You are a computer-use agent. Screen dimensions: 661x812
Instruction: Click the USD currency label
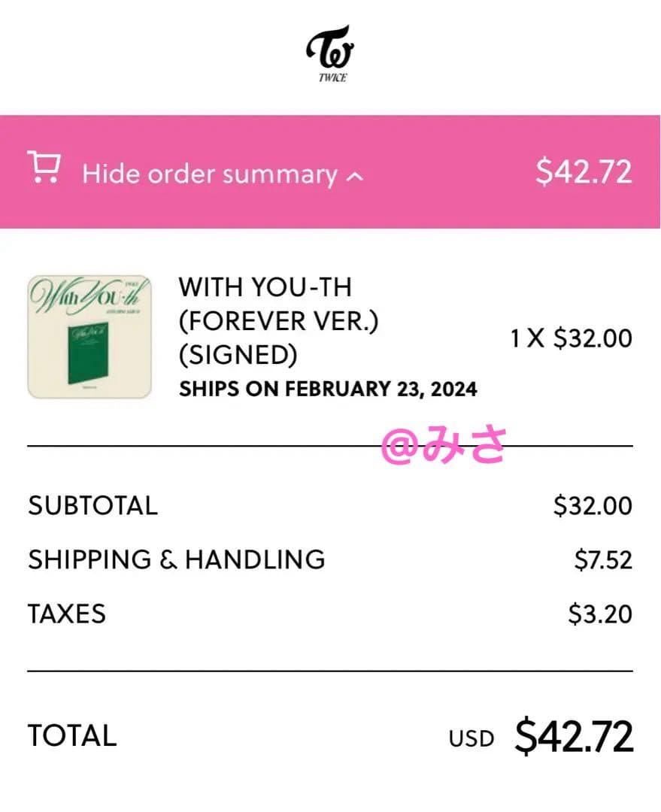pos(471,738)
